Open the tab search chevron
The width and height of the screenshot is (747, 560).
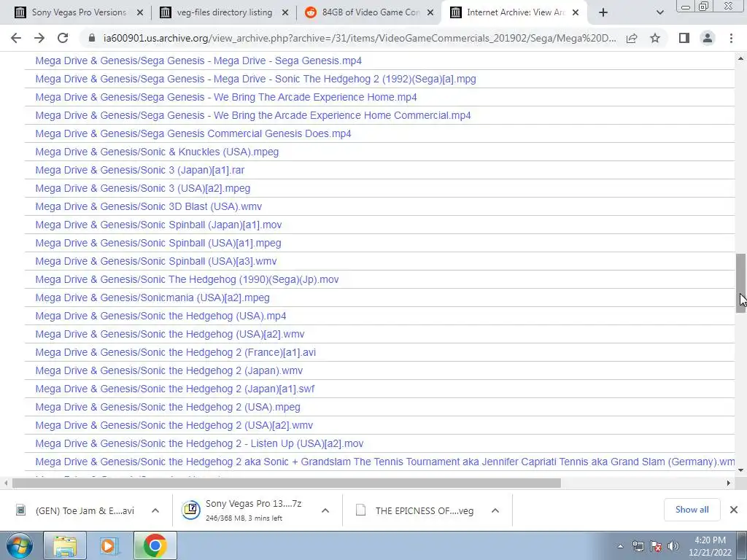point(659,12)
